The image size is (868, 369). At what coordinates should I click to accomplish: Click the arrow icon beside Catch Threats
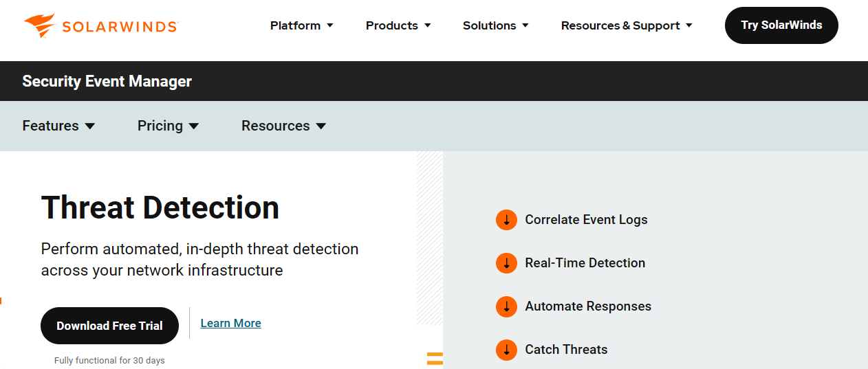506,350
